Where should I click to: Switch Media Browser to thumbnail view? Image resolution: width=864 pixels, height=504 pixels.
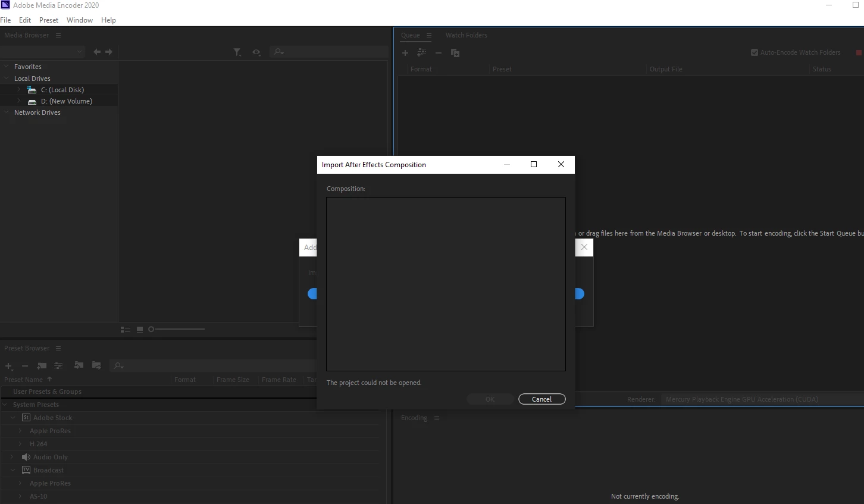pyautogui.click(x=140, y=329)
